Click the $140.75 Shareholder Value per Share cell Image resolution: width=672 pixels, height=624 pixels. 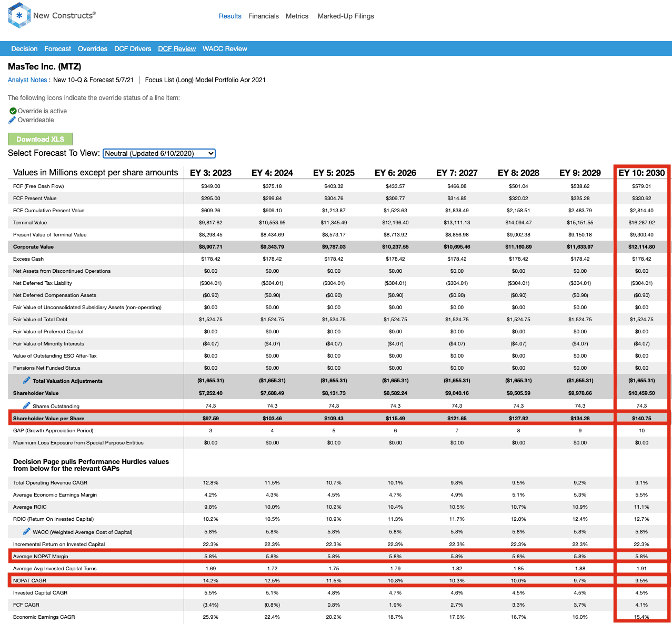coord(641,419)
